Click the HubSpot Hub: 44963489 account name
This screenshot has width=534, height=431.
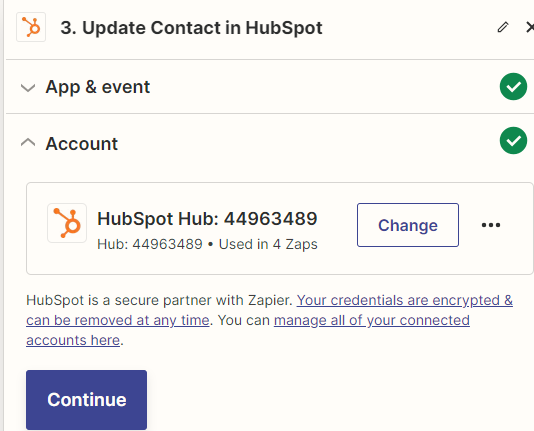(207, 219)
